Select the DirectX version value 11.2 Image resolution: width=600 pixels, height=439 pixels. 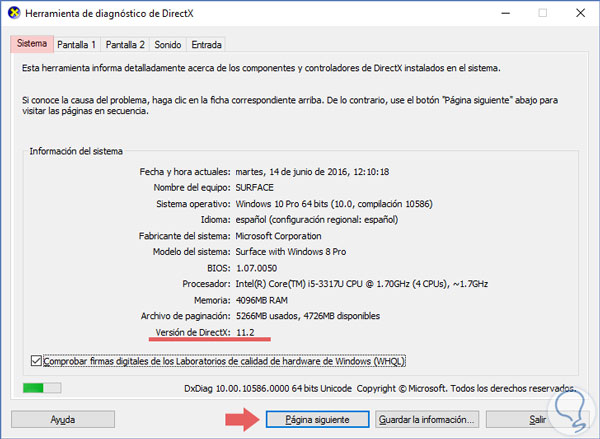[245, 332]
